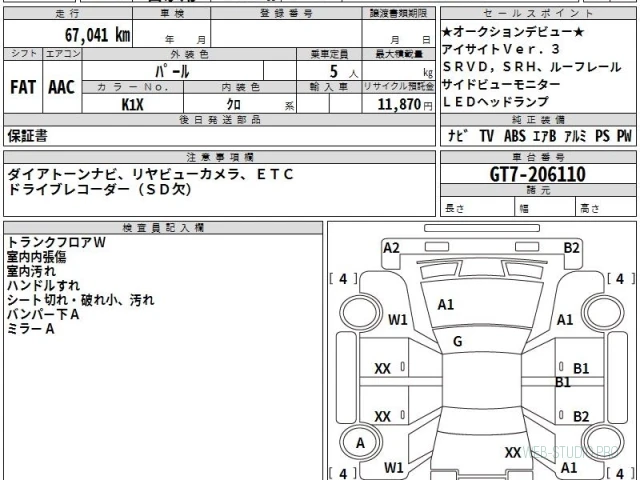Select the クロ interior color value
The height and width of the screenshot is (480, 640).
[x=233, y=104]
